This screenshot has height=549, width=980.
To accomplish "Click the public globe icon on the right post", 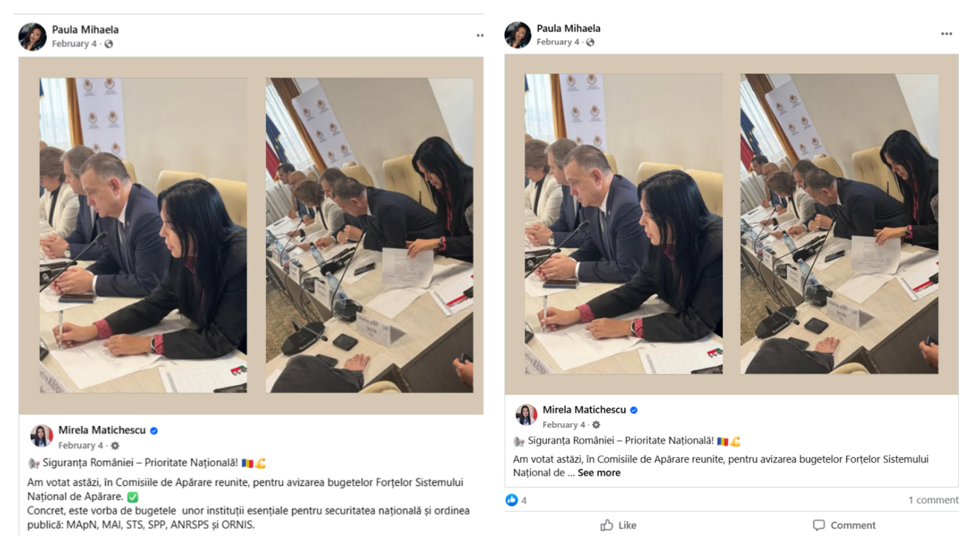I will 590,42.
